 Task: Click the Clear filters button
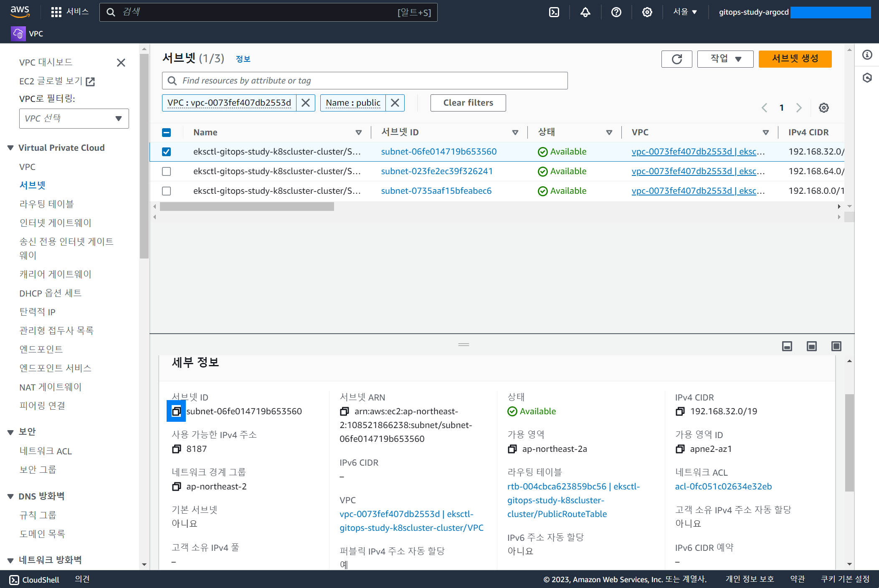(468, 103)
